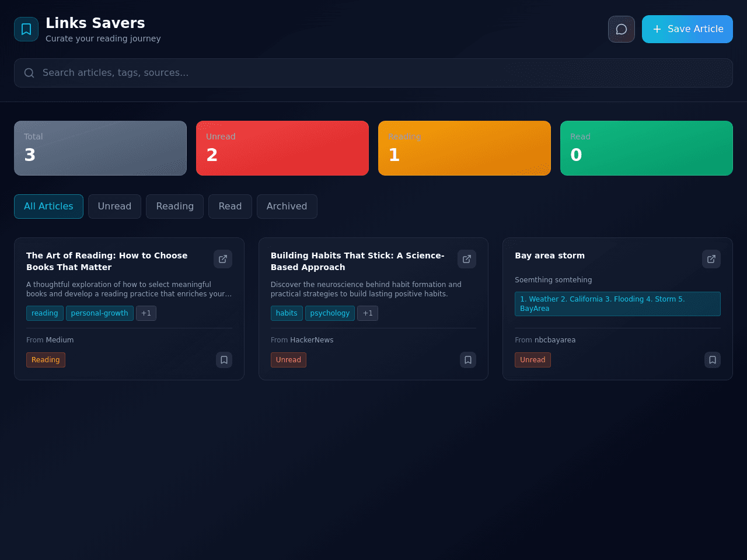Click 'From nbcbayarea' source text
Viewport: 747px width, 560px height.
tap(545, 340)
